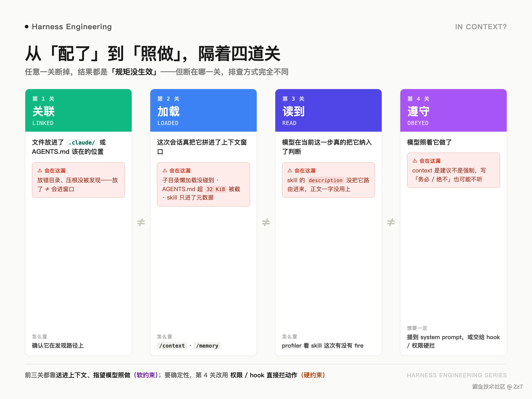Click the Harness Engineering header label
The image size is (532, 399).
[x=72, y=26]
